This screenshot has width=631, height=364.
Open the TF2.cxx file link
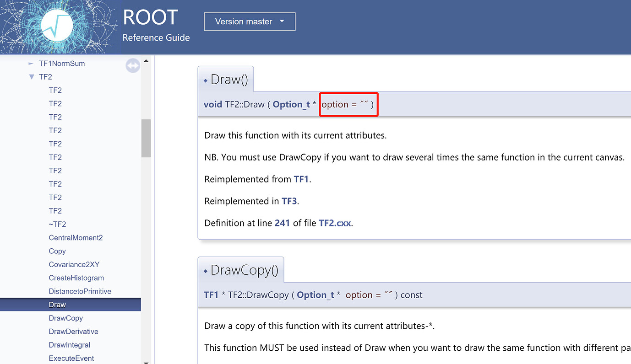[x=335, y=223]
